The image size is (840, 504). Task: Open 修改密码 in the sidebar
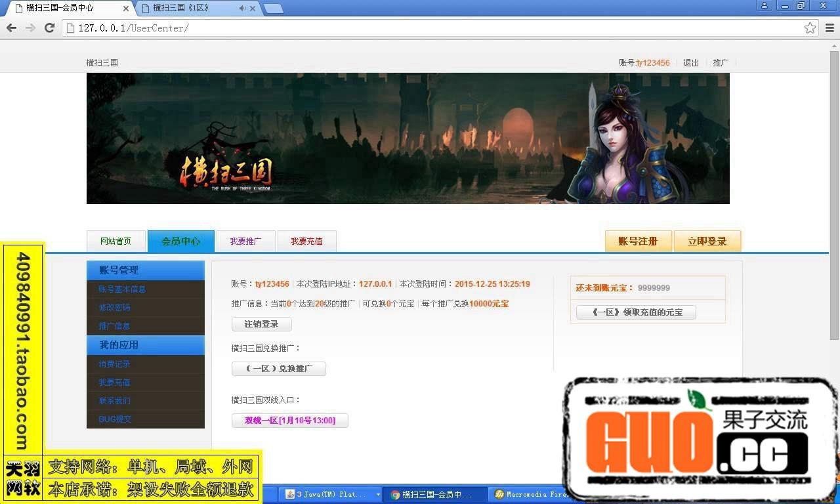coord(114,308)
